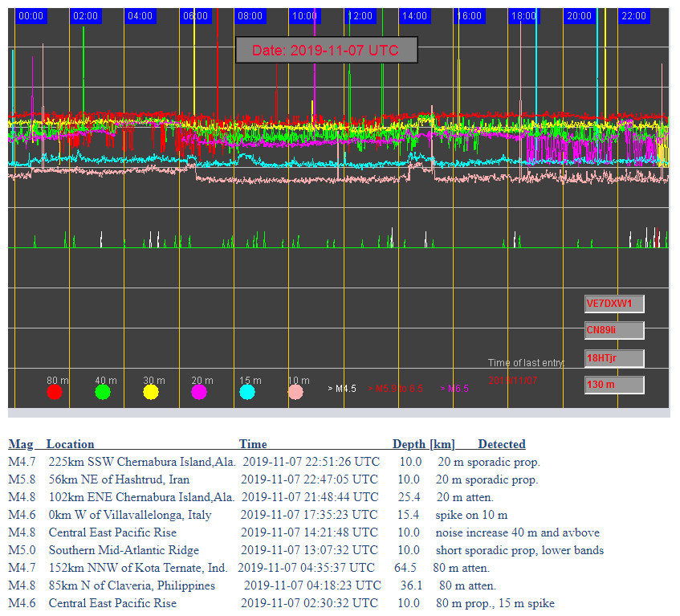Screen dimensions: 680x616
Task: Select the 18:00 time marker
Action: [524, 16]
